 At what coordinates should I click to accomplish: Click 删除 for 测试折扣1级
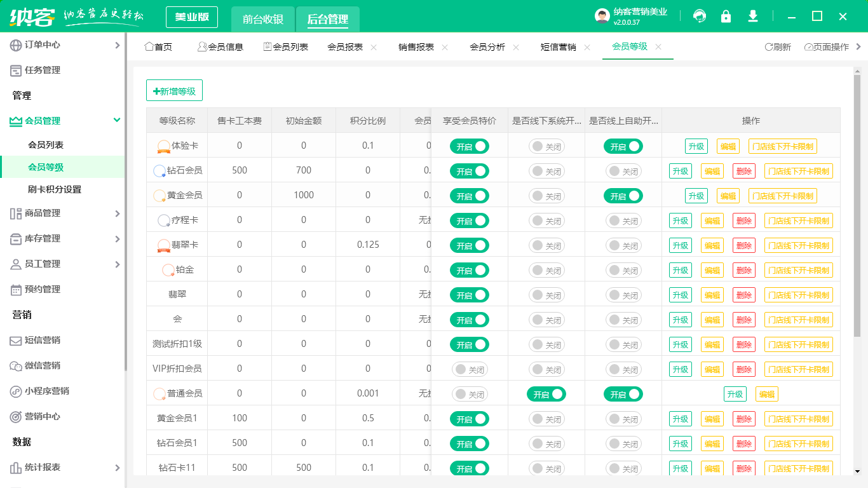(x=744, y=344)
